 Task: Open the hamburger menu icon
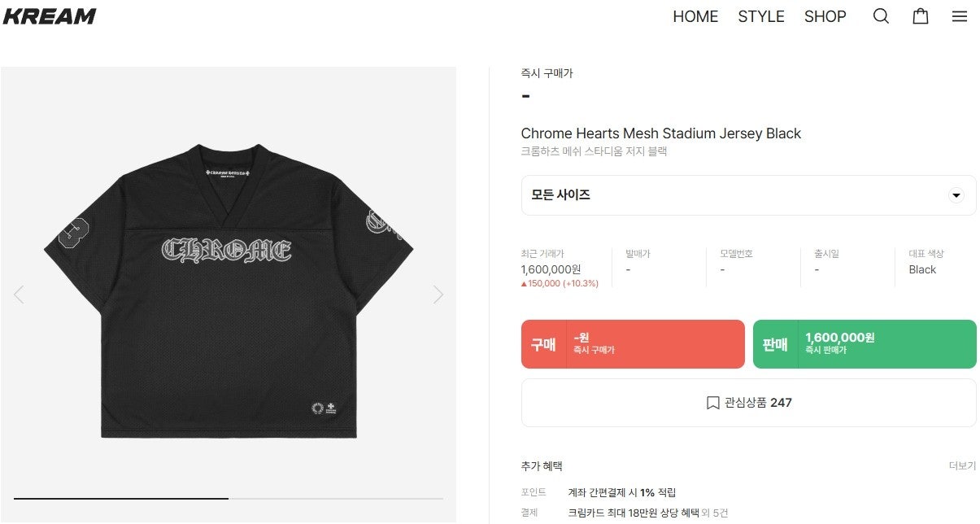(960, 15)
